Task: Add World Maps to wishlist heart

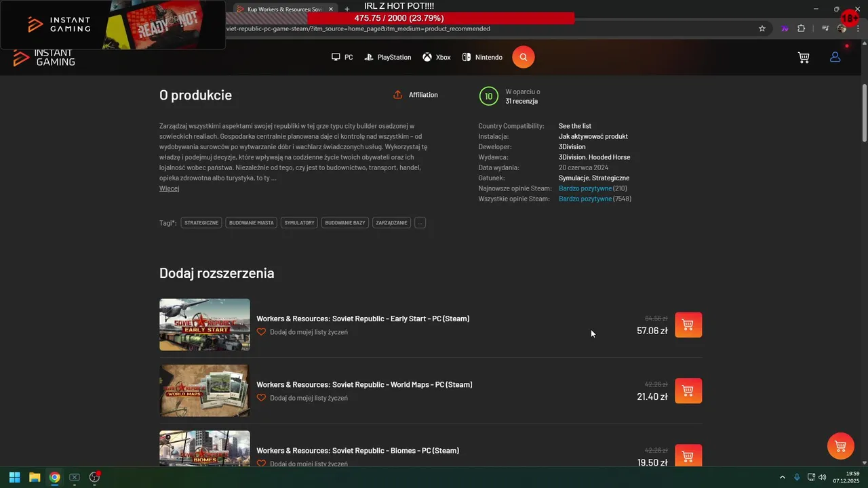Action: [x=261, y=398]
